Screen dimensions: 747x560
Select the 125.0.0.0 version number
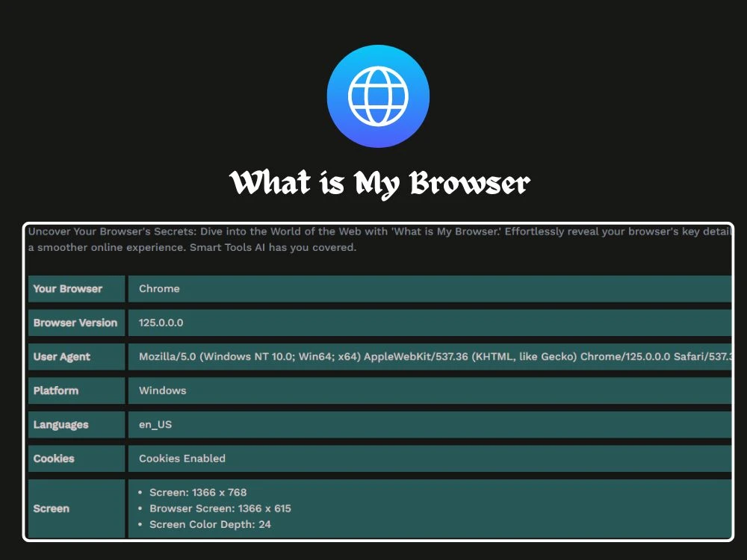(157, 323)
